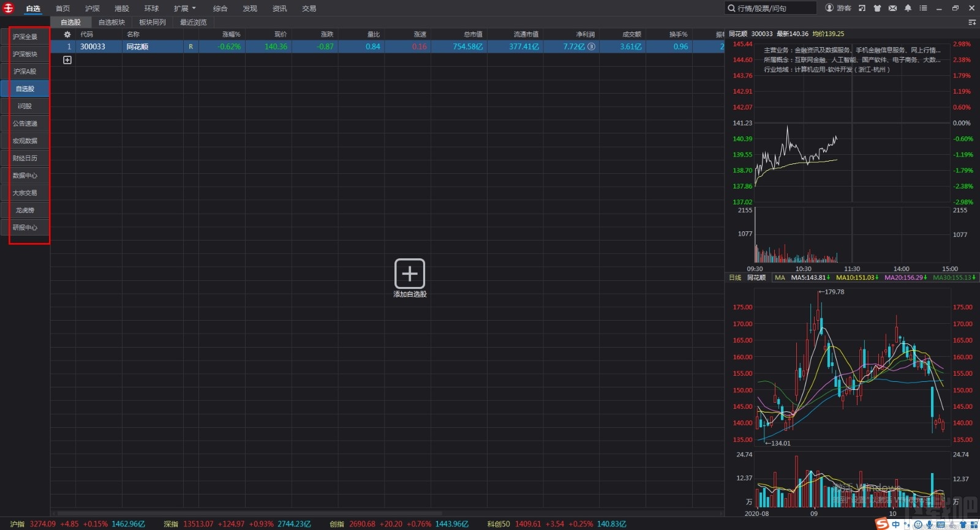Screen dimensions: 980x530
Task: Sort by 涨幅% column header
Action: tap(231, 34)
